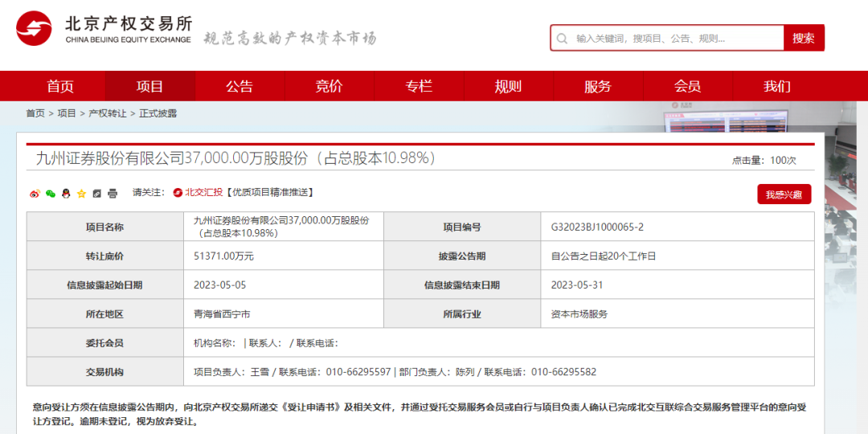This screenshot has height=434, width=868.
Task: Copy the page link via link icon
Action: point(97,193)
